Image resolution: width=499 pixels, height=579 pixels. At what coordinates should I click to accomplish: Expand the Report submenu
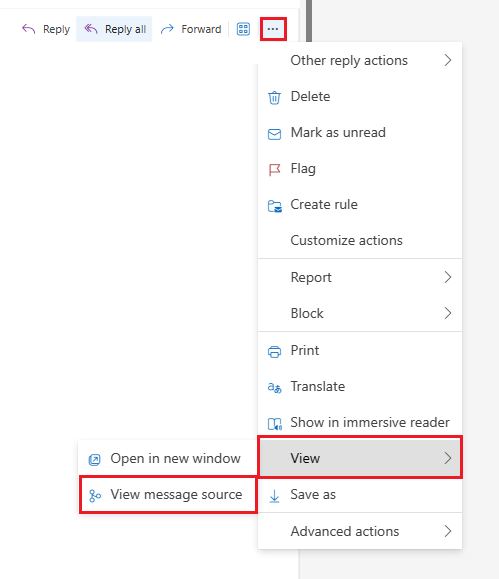360,277
